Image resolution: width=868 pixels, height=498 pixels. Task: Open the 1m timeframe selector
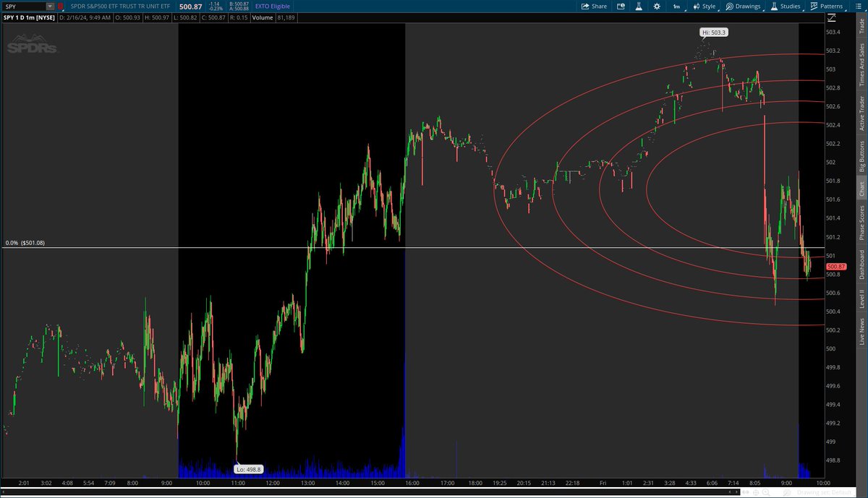coord(676,6)
